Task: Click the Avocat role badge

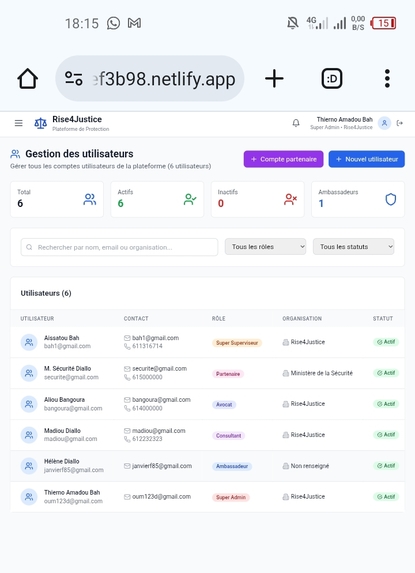Action: [x=224, y=405]
